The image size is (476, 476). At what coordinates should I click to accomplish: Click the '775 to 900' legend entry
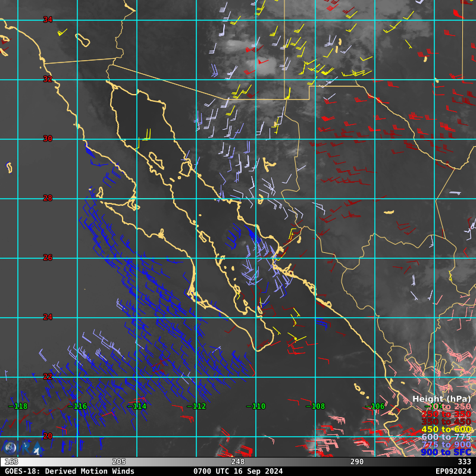447,444
